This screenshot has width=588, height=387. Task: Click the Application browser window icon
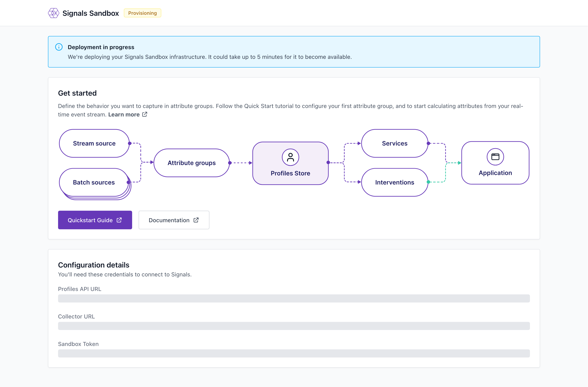pyautogui.click(x=495, y=157)
